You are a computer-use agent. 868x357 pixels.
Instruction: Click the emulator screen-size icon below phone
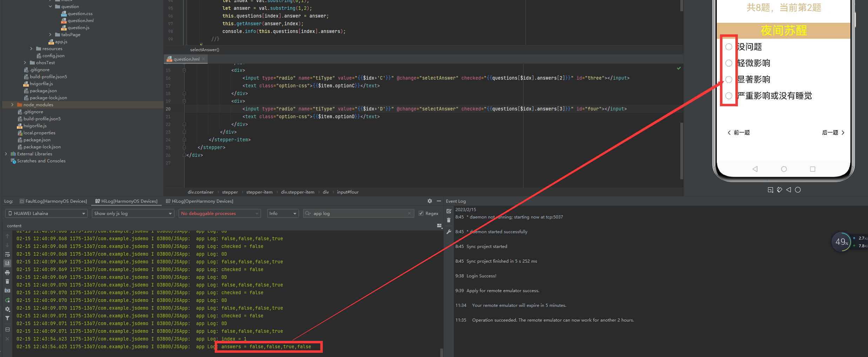(x=770, y=190)
